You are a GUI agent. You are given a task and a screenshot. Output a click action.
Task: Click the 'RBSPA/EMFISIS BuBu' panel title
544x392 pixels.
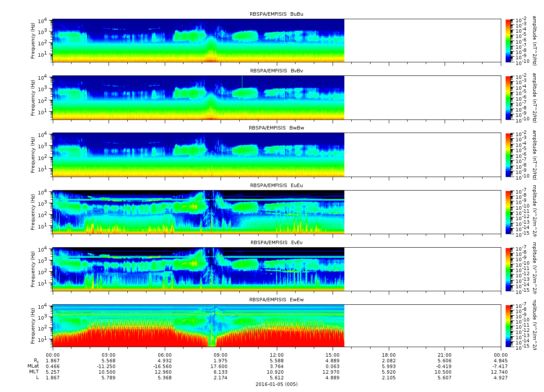pos(276,14)
